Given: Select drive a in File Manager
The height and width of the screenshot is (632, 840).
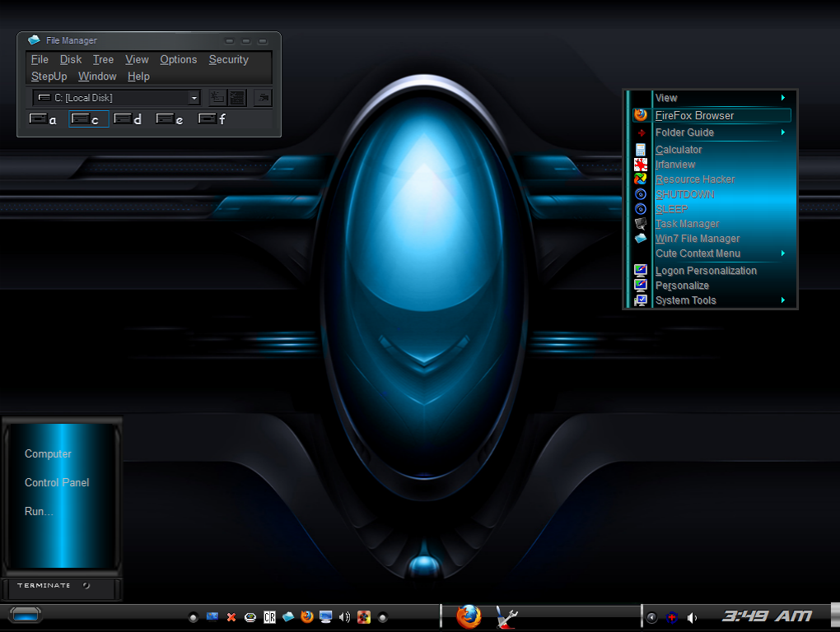Looking at the screenshot, I should (x=43, y=119).
